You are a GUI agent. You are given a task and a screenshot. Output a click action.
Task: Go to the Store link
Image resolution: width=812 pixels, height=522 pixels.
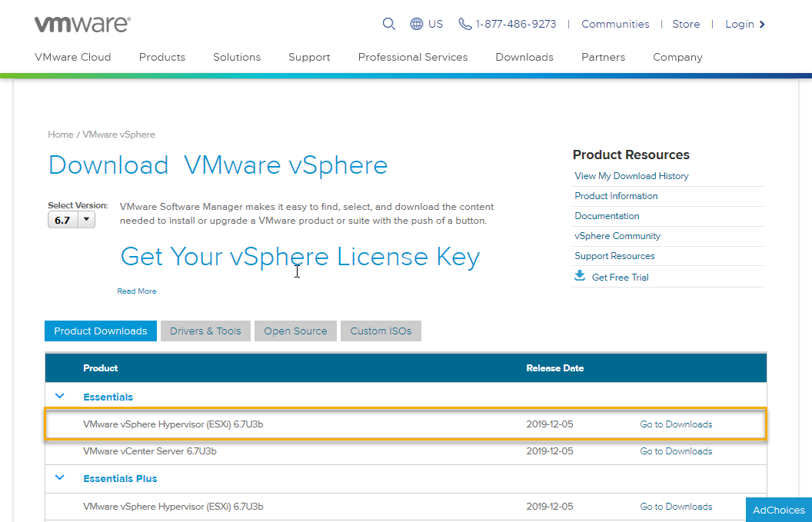tap(686, 24)
